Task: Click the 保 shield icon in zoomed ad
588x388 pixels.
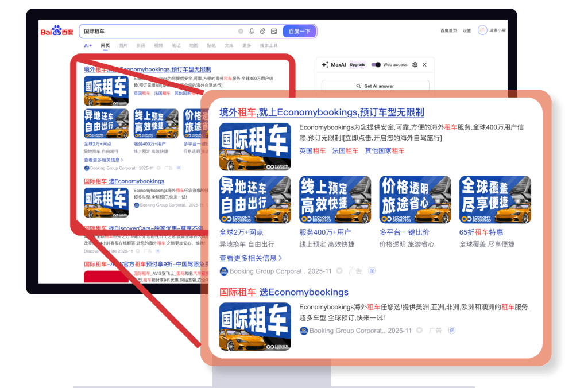Action: tap(370, 271)
